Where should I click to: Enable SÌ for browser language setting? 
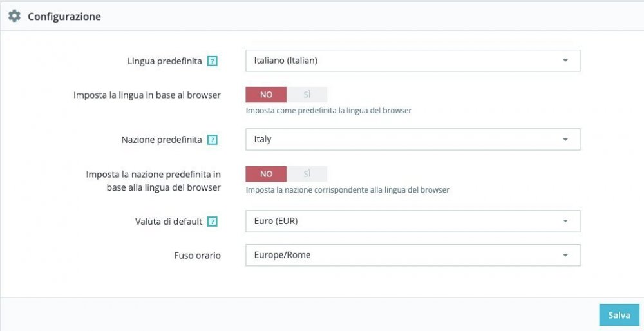[307, 95]
